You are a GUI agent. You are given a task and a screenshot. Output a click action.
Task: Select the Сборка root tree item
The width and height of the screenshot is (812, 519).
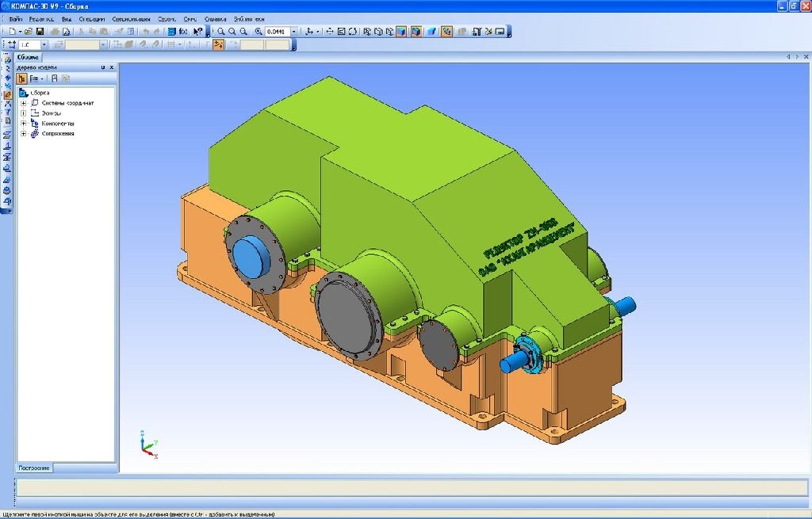pyautogui.click(x=40, y=93)
